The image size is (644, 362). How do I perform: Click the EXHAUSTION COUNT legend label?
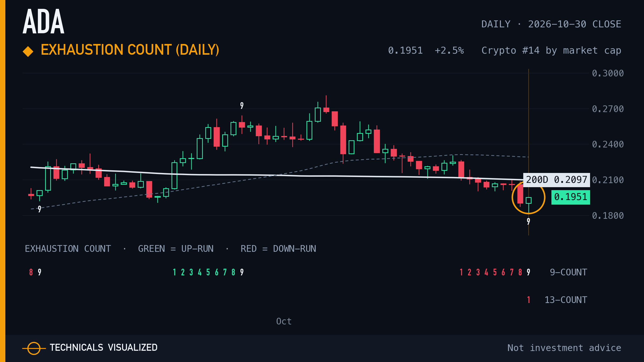(x=68, y=249)
